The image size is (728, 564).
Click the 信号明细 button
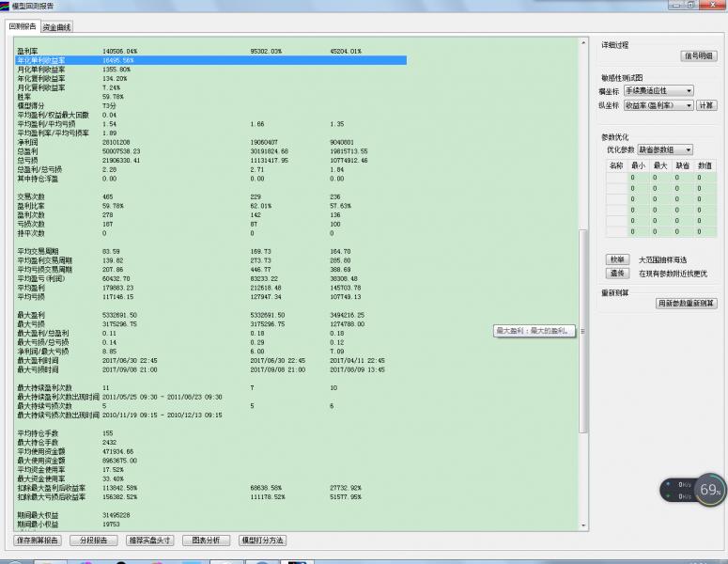(699, 55)
